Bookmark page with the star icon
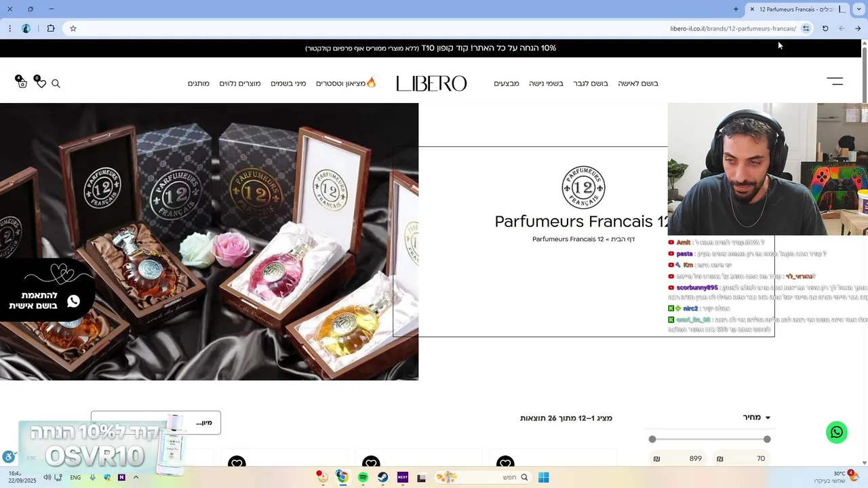868x488 pixels. [73, 28]
